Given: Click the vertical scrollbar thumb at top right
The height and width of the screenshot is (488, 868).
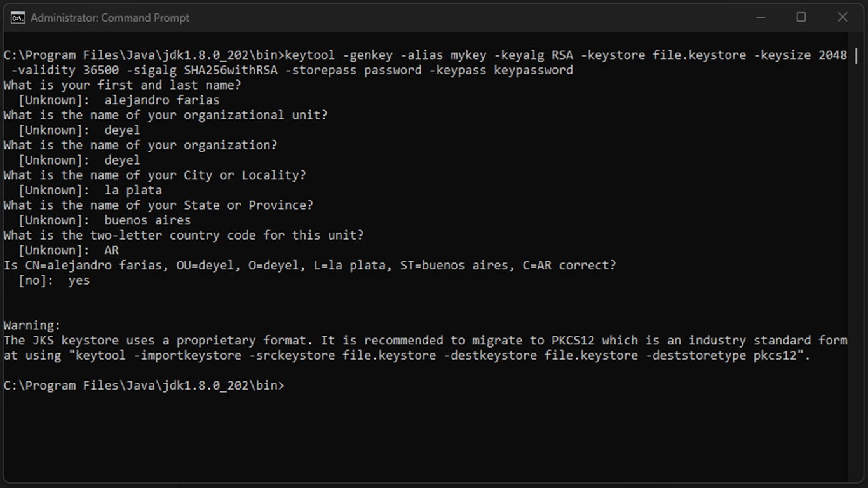Looking at the screenshot, I should tap(857, 56).
